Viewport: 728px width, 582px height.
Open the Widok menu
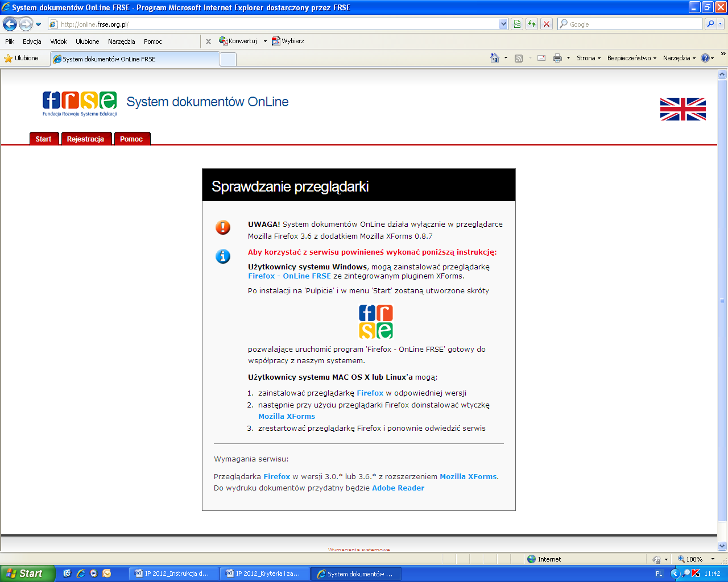[x=59, y=41]
